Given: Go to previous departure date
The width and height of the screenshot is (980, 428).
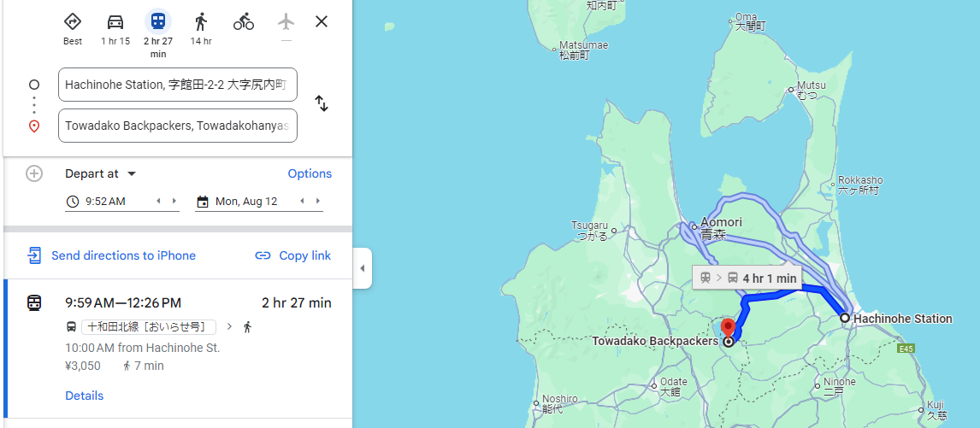Looking at the screenshot, I should 303,202.
